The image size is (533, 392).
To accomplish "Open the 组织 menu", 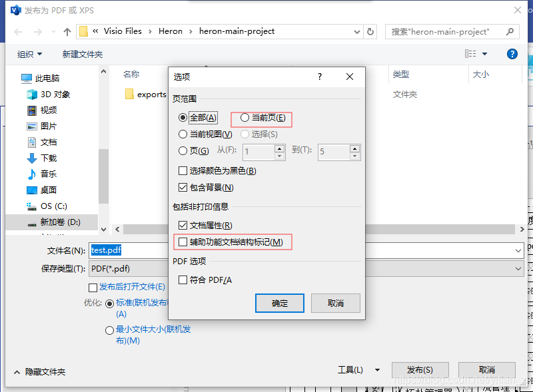I will [x=29, y=54].
